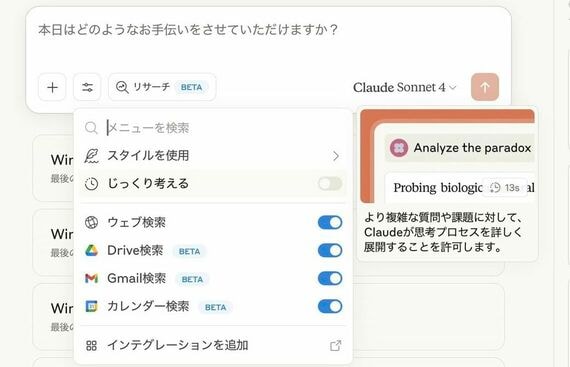This screenshot has width=570, height=367.
Task: Click the リサーチ BETA button
Action: point(162,87)
